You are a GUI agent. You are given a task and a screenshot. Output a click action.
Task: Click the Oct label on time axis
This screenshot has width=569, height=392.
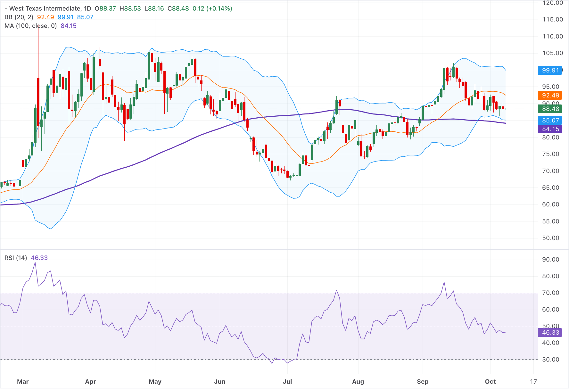(491, 382)
